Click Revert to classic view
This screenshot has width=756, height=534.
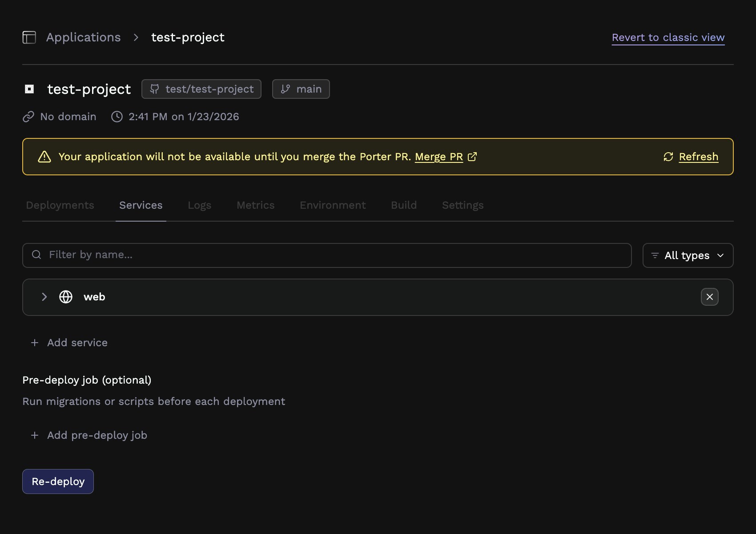(x=668, y=37)
